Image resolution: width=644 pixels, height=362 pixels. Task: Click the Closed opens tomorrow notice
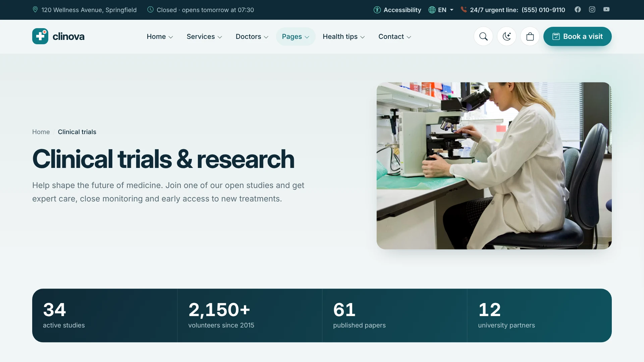205,10
